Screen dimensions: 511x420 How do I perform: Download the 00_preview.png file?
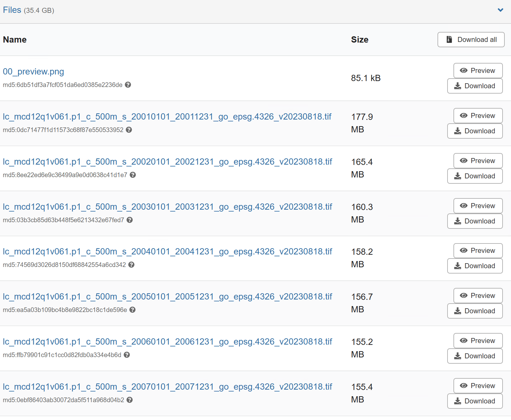coord(475,86)
